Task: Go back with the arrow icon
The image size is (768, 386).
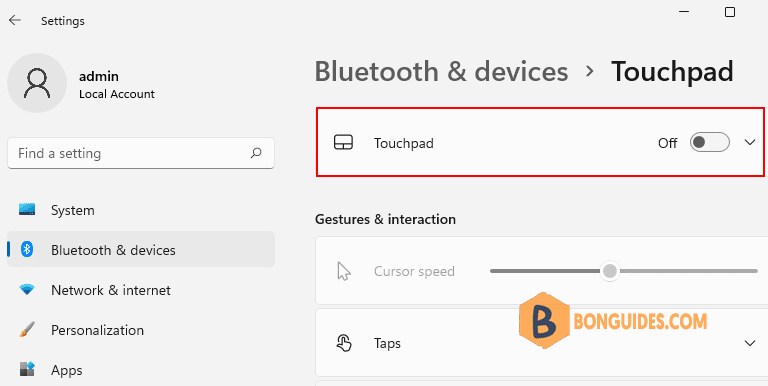Action: pyautogui.click(x=15, y=20)
